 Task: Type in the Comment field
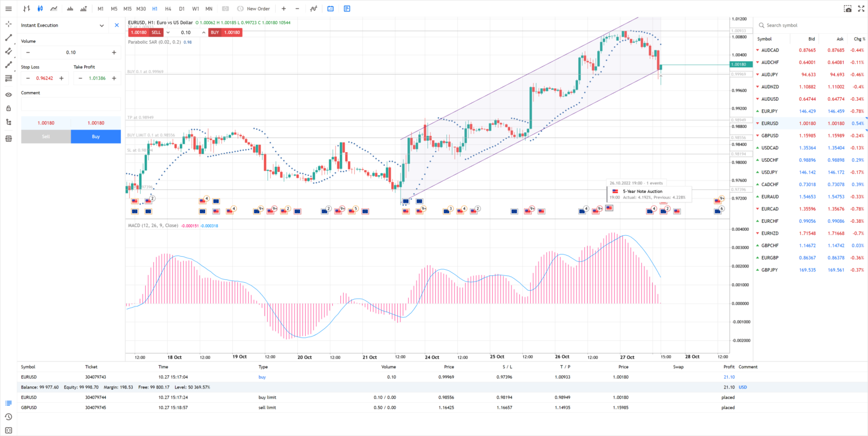[x=70, y=104]
